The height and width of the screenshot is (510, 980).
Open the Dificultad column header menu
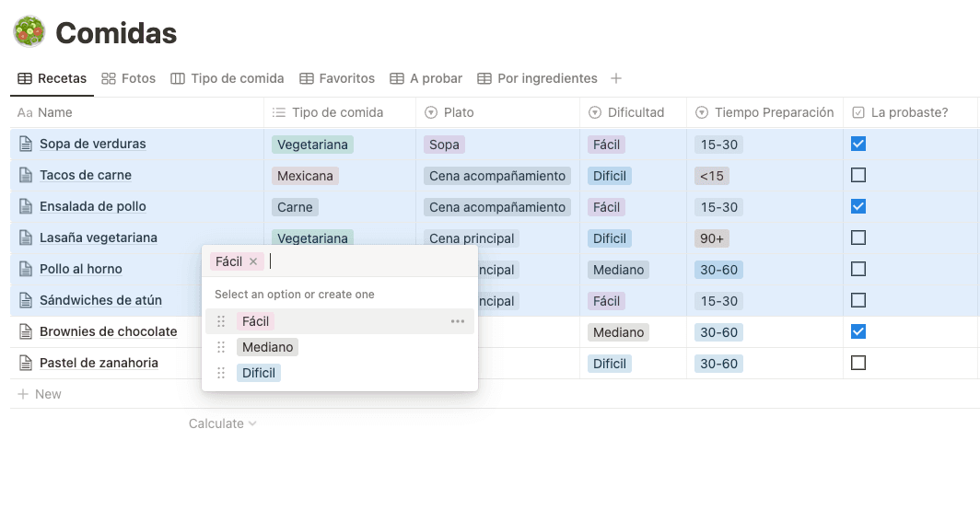pos(635,112)
